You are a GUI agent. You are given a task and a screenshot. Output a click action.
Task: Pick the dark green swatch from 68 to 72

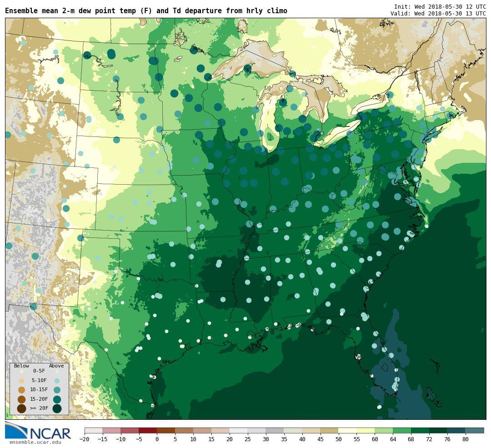click(421, 430)
